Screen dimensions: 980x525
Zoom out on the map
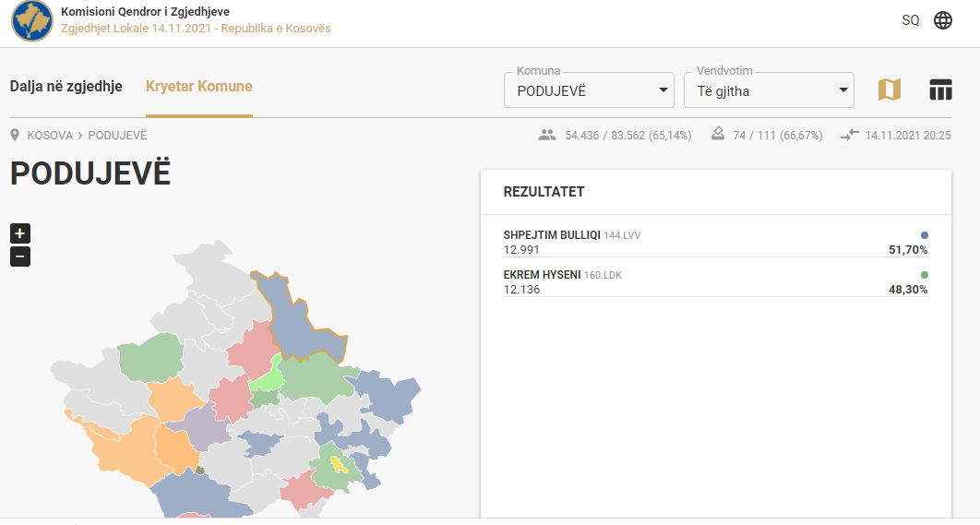pos(20,257)
